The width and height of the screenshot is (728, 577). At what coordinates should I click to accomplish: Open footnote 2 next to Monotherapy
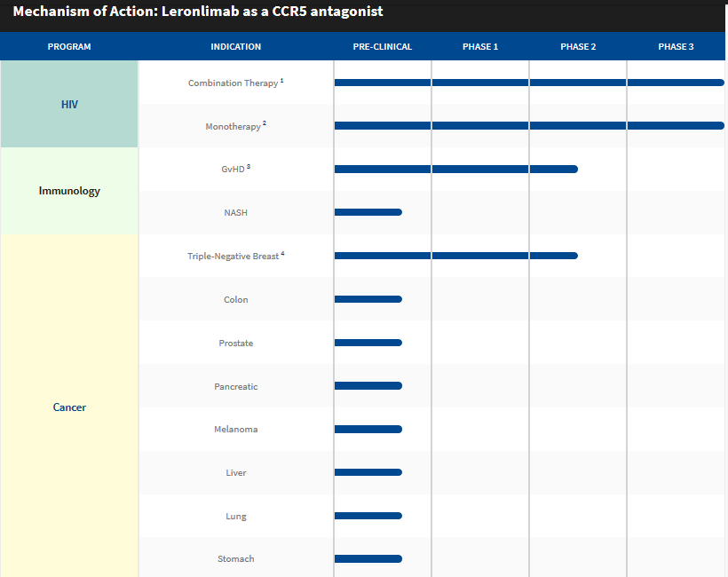[265, 123]
